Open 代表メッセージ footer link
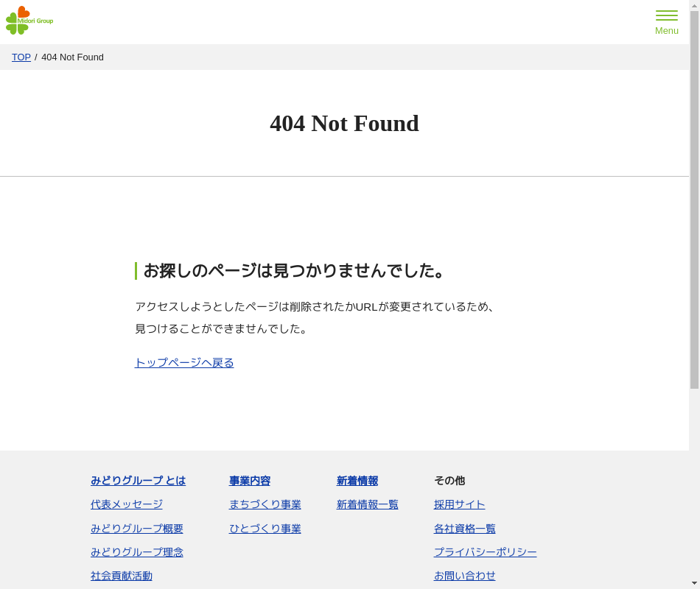 point(127,504)
